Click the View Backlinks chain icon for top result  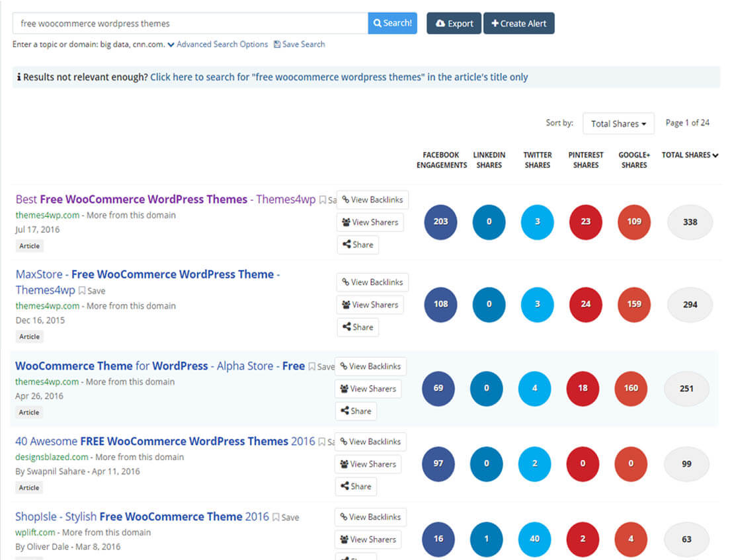tap(345, 200)
